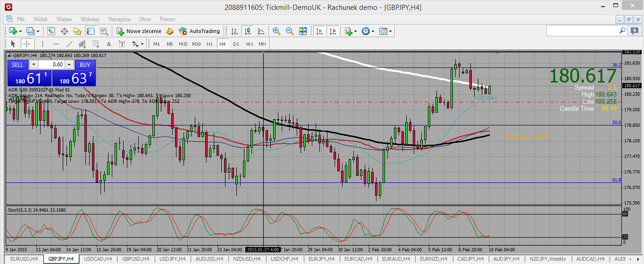Decrease the lot volume with down arrow
Image resolution: width=644 pixels, height=264 pixels.
(33, 65)
